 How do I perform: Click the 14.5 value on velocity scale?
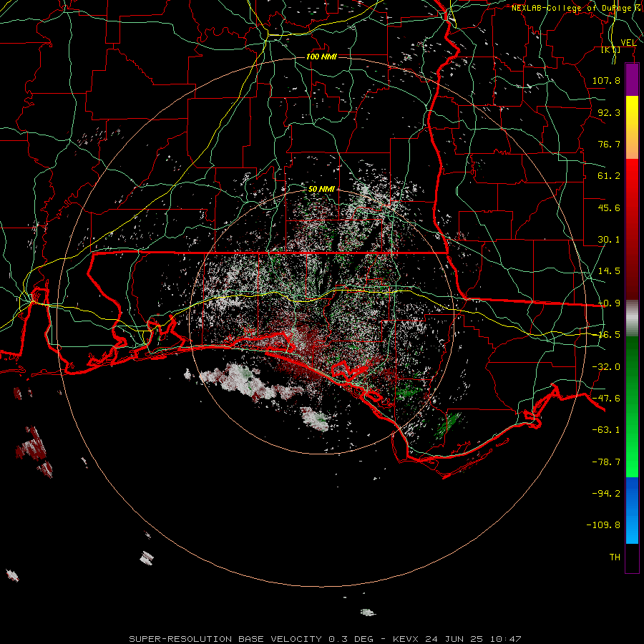pos(609,271)
